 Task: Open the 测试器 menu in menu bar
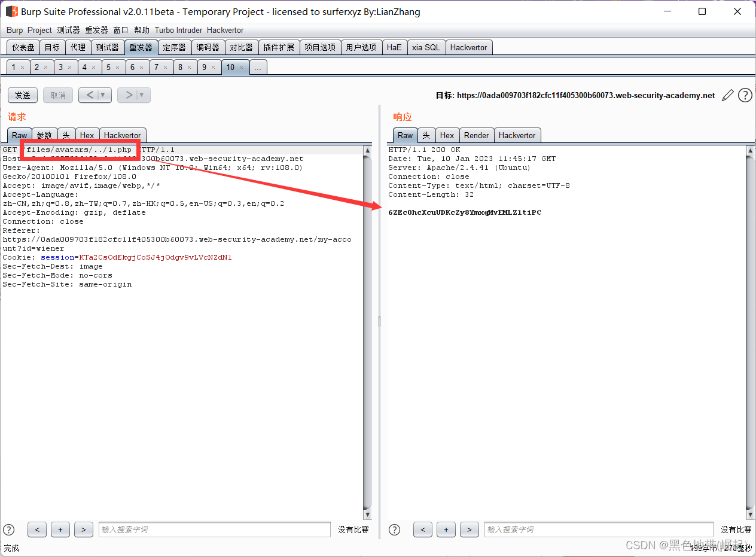pyautogui.click(x=68, y=30)
